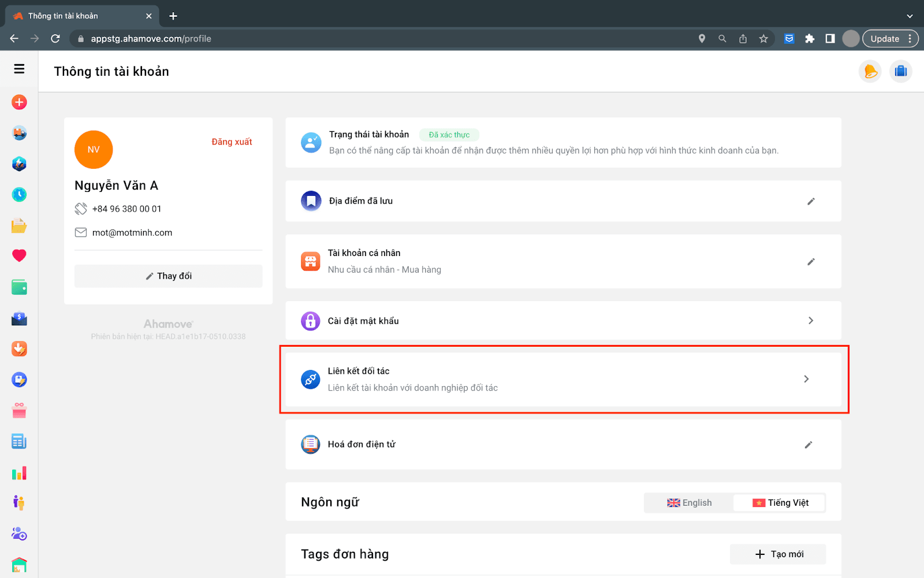Open the green wallet icon in sidebar
924x578 pixels.
pyautogui.click(x=19, y=287)
